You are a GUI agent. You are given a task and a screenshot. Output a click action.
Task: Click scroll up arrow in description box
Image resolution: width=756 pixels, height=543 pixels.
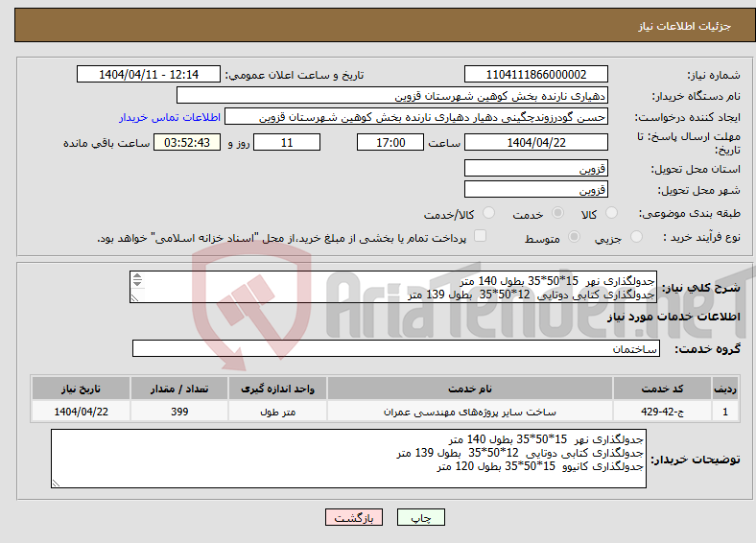click(137, 276)
